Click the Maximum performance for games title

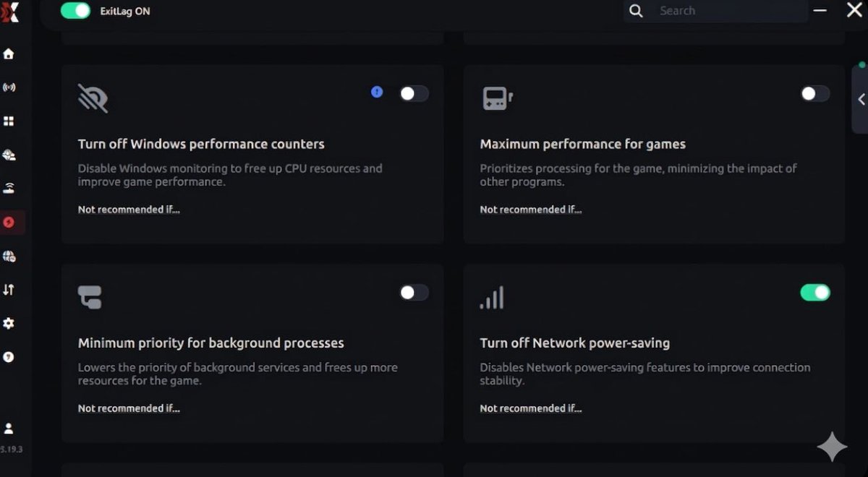tap(583, 144)
